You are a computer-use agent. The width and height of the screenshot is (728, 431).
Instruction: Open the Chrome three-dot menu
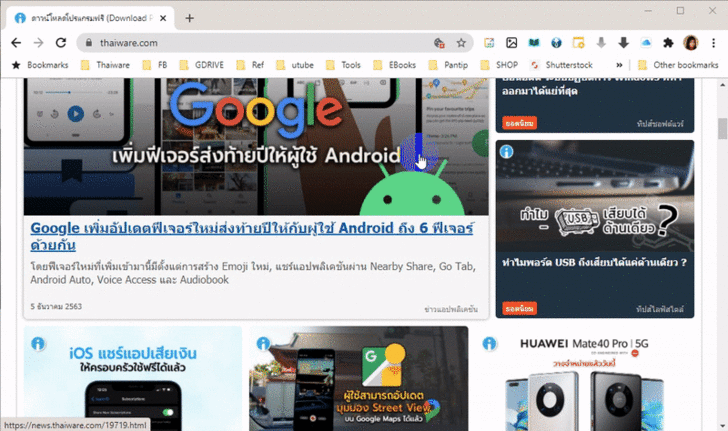714,43
